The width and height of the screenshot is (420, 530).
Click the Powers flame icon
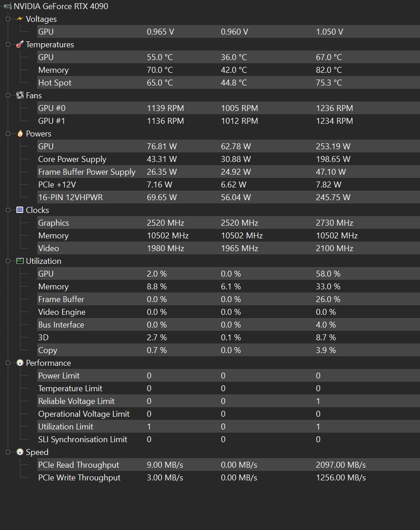point(20,133)
